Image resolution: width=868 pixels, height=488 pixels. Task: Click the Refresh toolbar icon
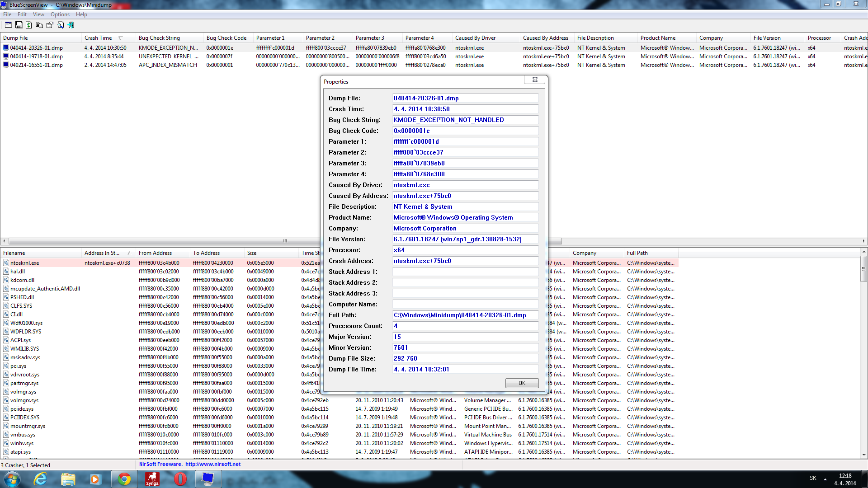pos(29,25)
